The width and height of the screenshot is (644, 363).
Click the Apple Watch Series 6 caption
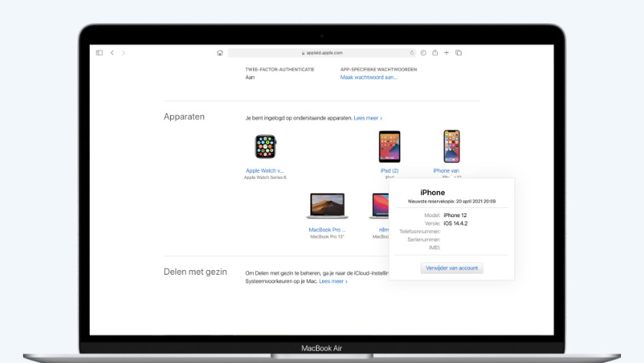click(265, 177)
